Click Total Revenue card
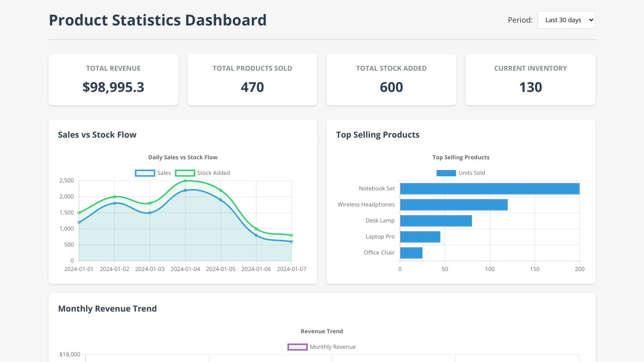Viewport: 644px width, 362px height. [x=113, y=80]
